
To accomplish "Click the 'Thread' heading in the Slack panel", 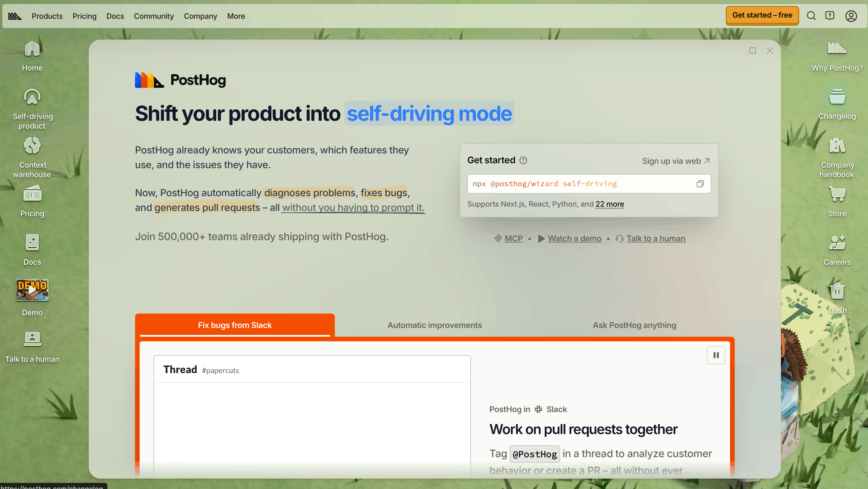I will [180, 369].
